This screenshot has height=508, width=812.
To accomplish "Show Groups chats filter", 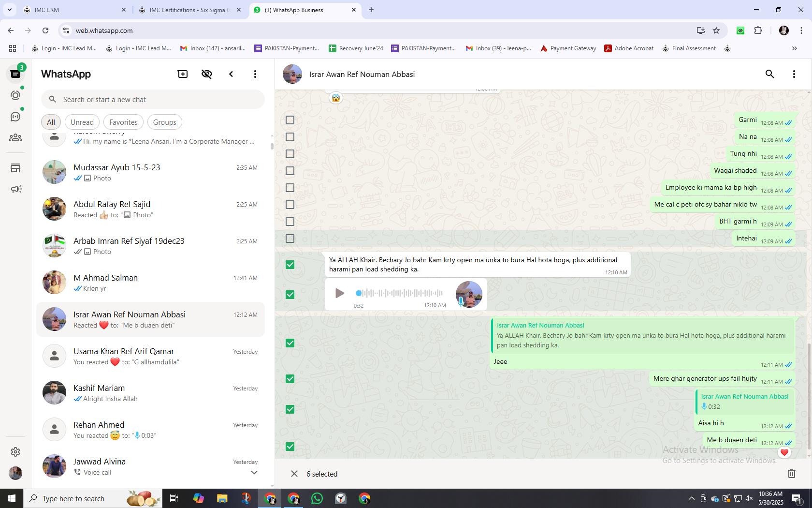I will pos(165,122).
